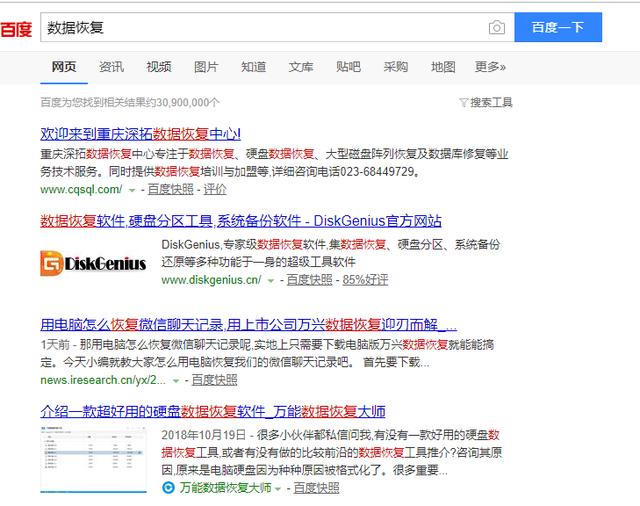Screen dimensions: 640x506
Task: Open 搜索工具 search tools
Action: [x=491, y=102]
